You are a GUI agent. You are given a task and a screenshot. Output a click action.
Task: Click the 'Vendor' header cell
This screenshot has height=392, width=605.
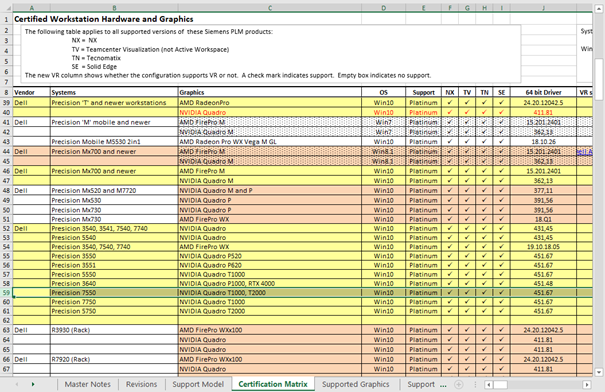click(32, 92)
